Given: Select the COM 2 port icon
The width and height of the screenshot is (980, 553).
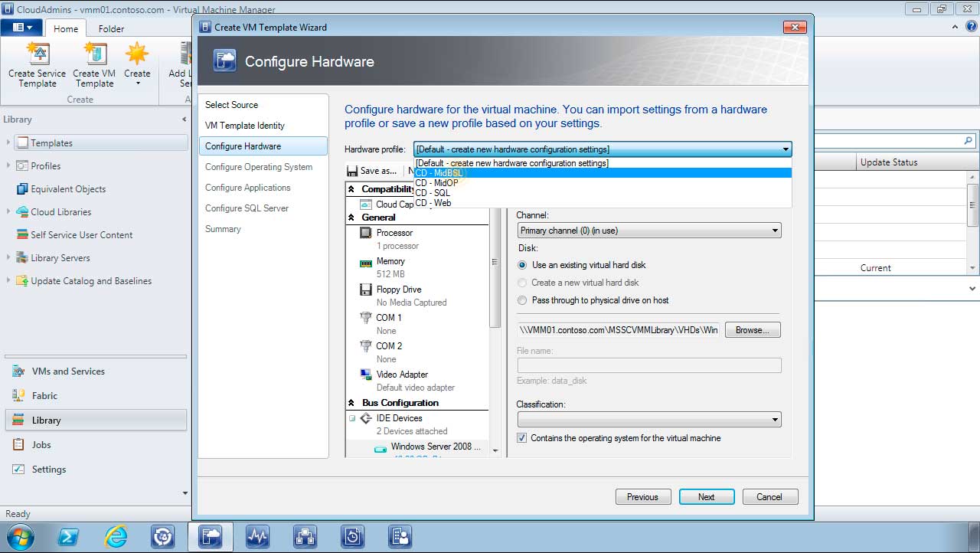Looking at the screenshot, I should 366,346.
